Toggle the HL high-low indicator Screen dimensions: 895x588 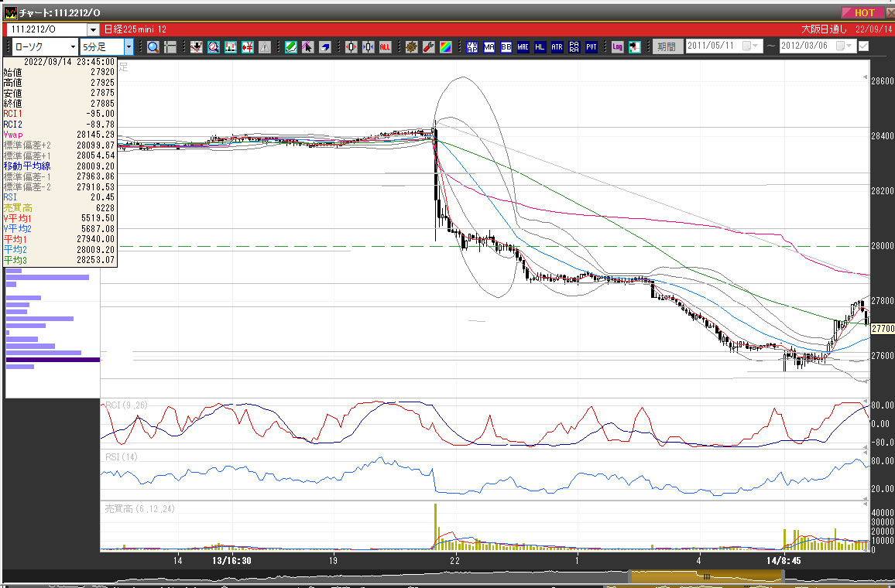[540, 46]
